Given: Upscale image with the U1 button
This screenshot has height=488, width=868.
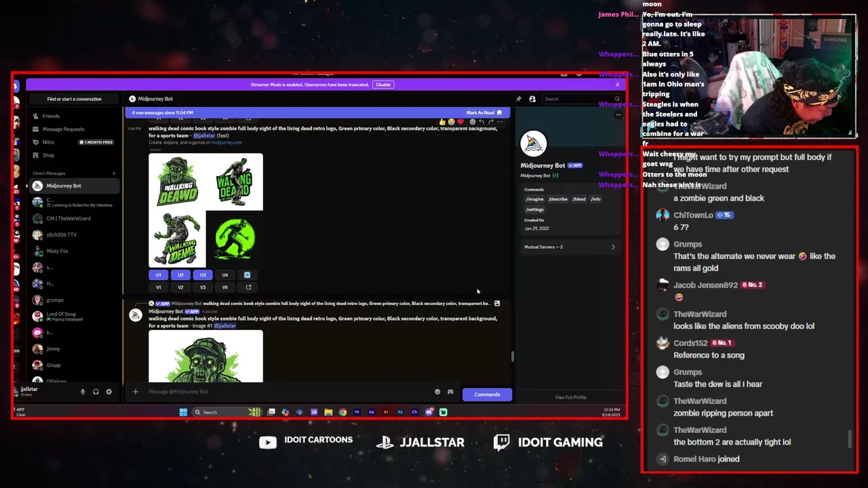Looking at the screenshot, I should click(x=159, y=274).
